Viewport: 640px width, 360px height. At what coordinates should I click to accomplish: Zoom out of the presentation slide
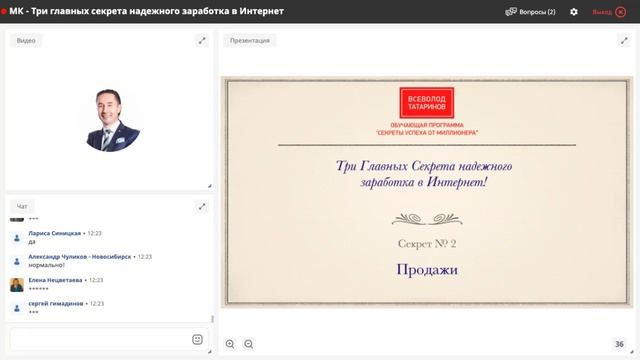(x=249, y=344)
